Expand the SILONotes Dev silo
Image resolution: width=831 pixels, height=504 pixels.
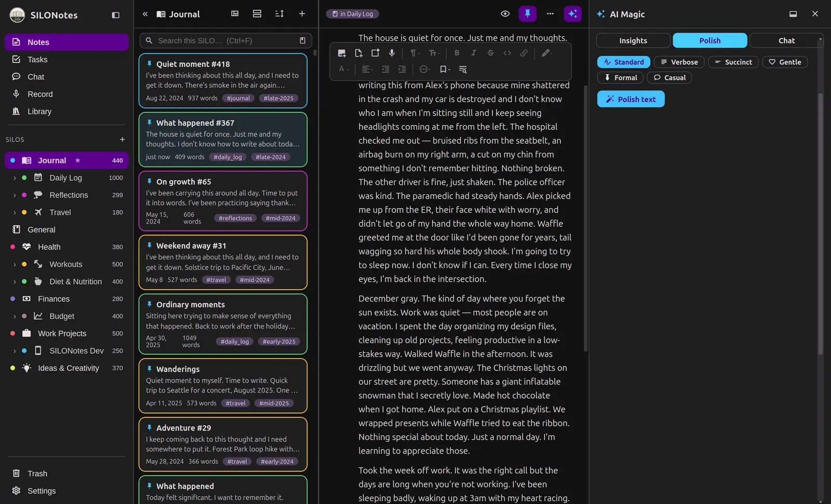[x=15, y=351]
